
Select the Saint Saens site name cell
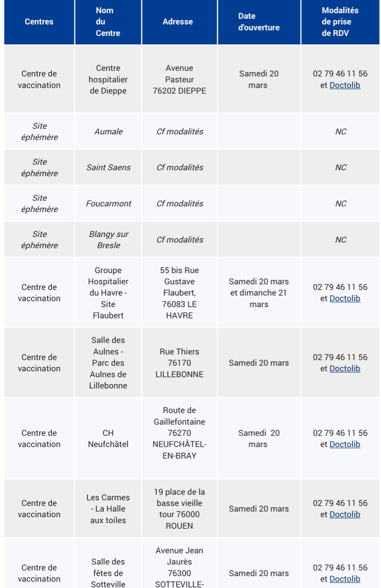click(108, 168)
